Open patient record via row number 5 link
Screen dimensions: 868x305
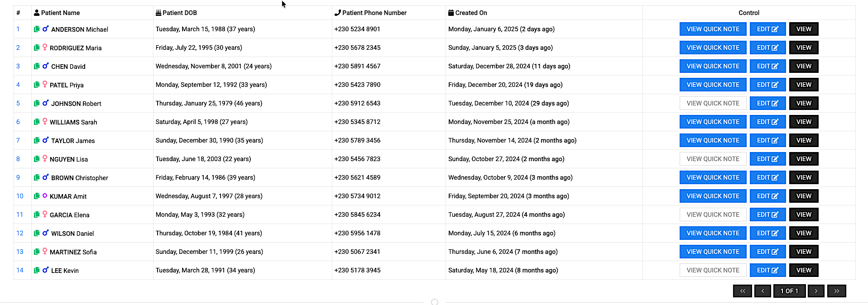click(18, 103)
